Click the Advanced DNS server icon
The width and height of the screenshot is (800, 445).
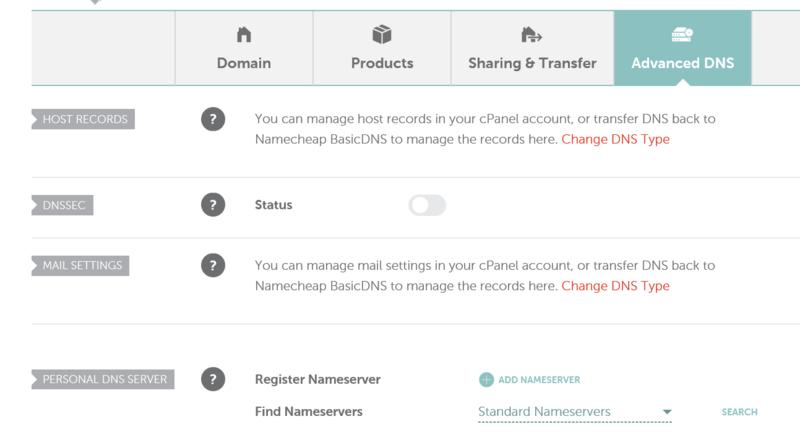pyautogui.click(x=682, y=36)
